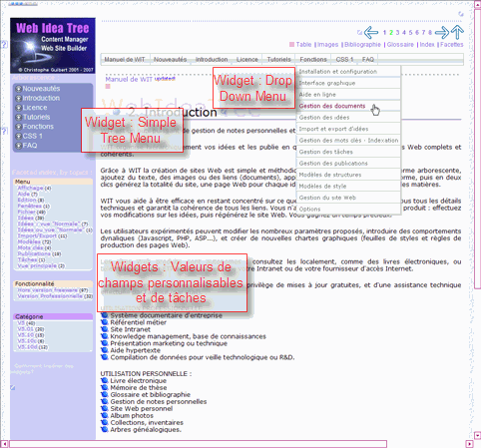Select Gestion des tâches menu entry
This screenshot has width=481, height=448.
point(348,152)
